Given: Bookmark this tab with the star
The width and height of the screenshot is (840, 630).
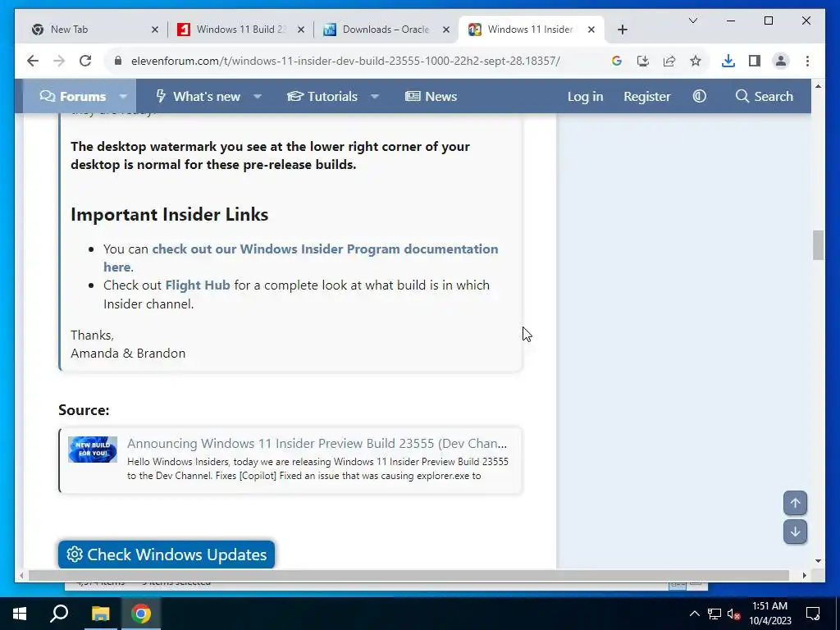Looking at the screenshot, I should [x=696, y=61].
